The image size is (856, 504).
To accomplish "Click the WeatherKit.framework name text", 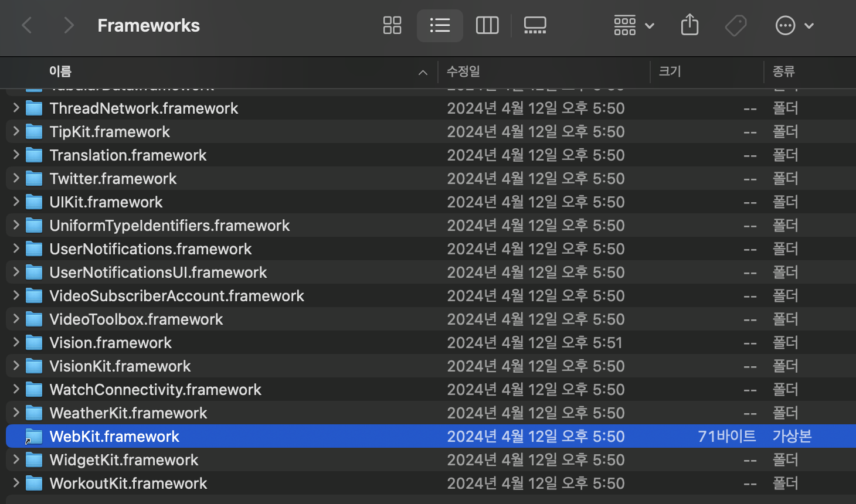I will pos(128,413).
